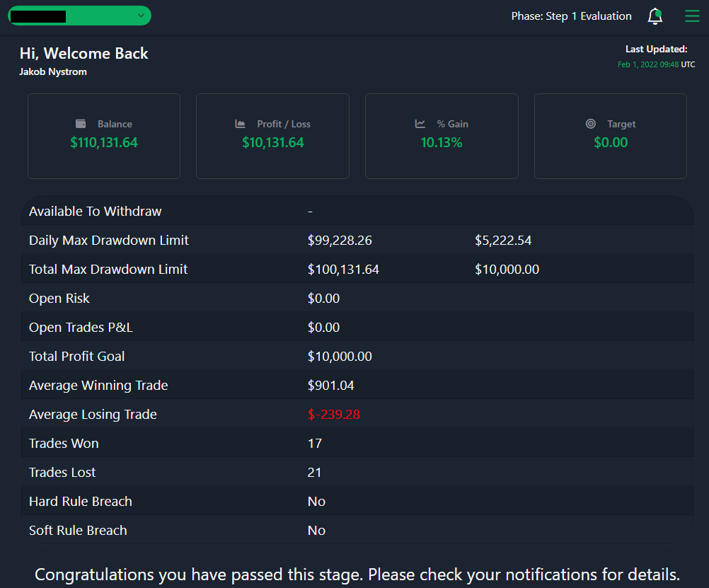
Task: Click the Target bullseye icon
Action: (x=591, y=124)
